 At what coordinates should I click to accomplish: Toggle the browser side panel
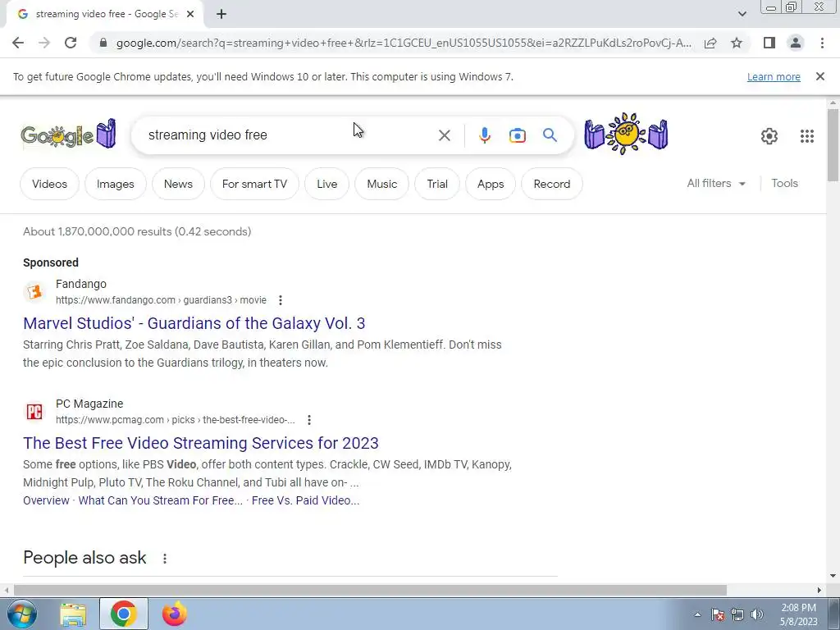[769, 43]
